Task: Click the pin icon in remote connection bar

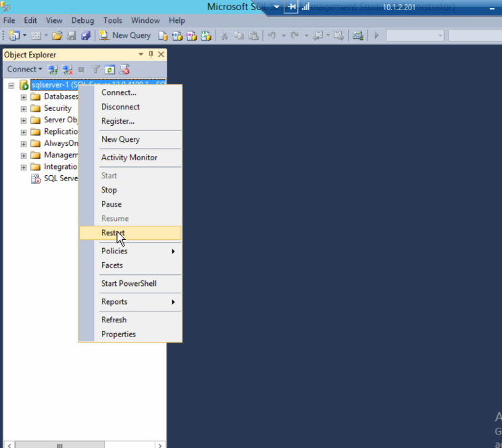Action: (291, 7)
